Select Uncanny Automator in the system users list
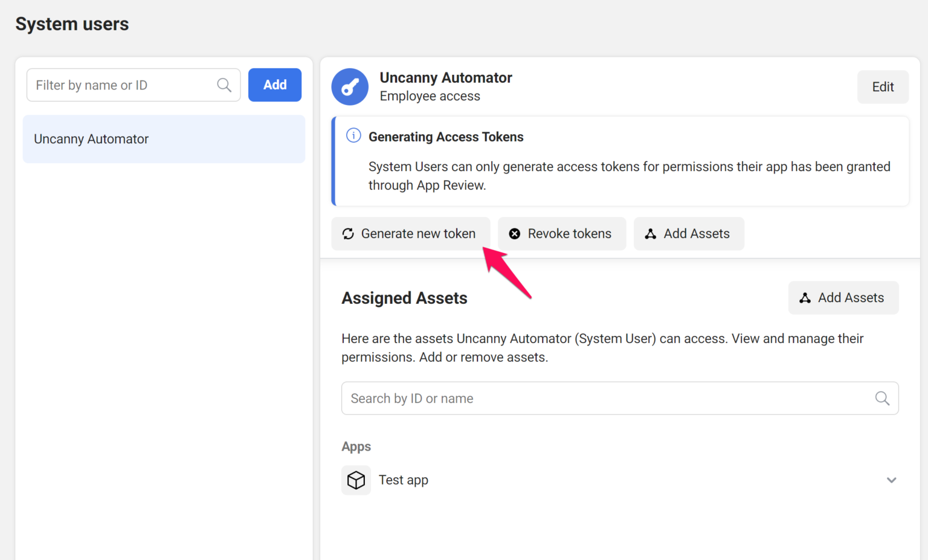928x560 pixels. (164, 139)
